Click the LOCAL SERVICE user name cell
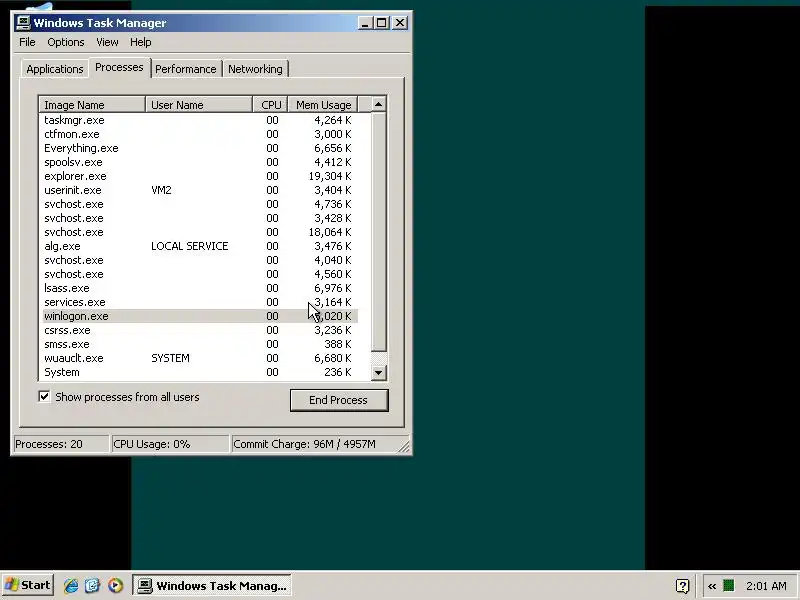 (189, 246)
